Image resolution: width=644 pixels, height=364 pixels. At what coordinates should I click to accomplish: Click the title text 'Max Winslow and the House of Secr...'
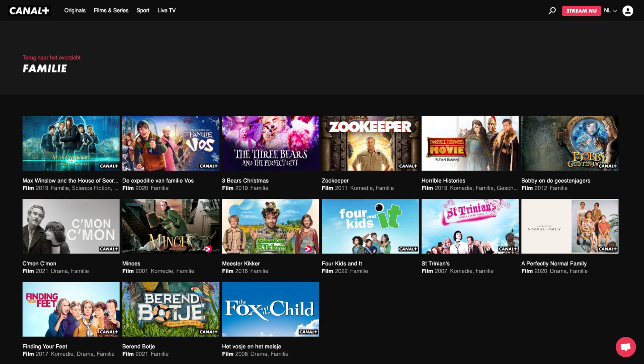[x=71, y=181]
